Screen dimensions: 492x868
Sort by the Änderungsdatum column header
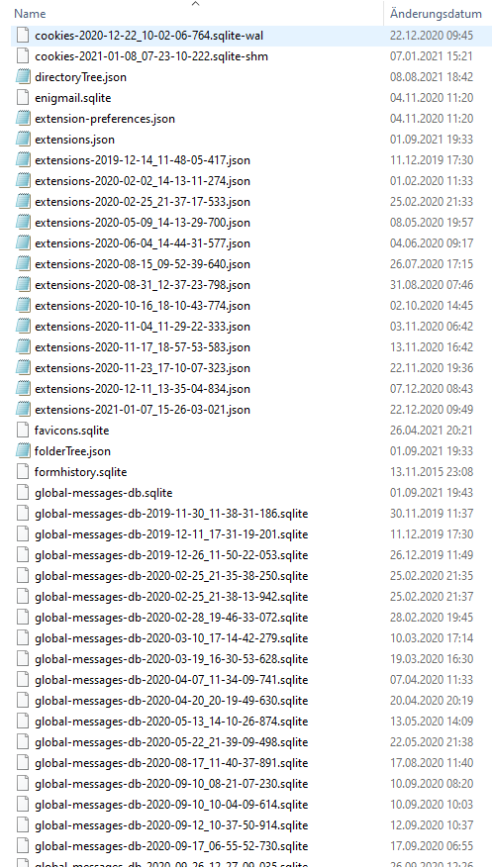(x=438, y=13)
